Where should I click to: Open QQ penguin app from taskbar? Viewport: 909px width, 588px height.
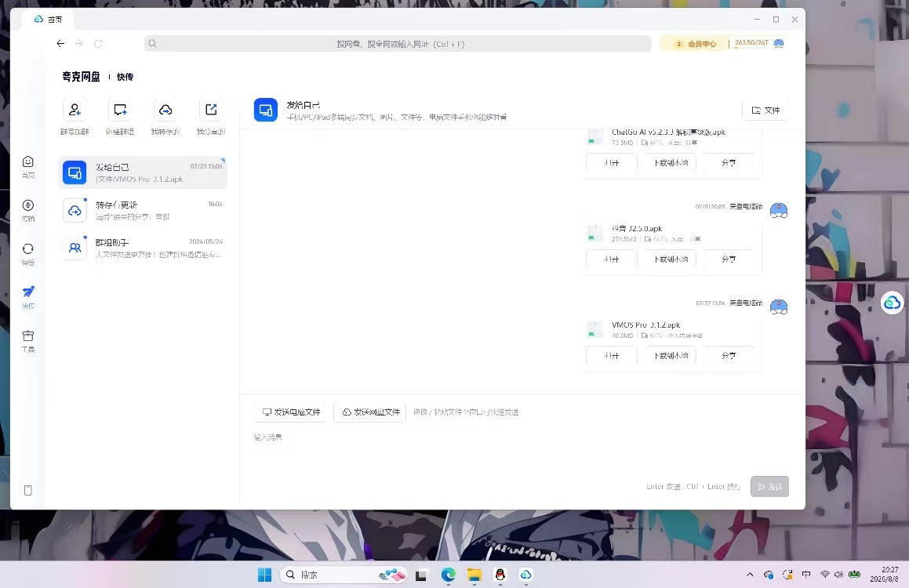[x=500, y=575]
